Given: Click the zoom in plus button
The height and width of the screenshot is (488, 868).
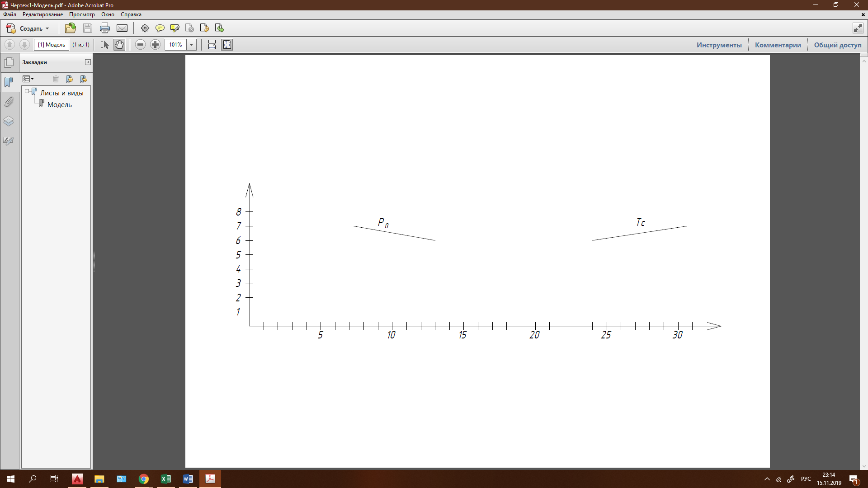Looking at the screenshot, I should tap(155, 44).
